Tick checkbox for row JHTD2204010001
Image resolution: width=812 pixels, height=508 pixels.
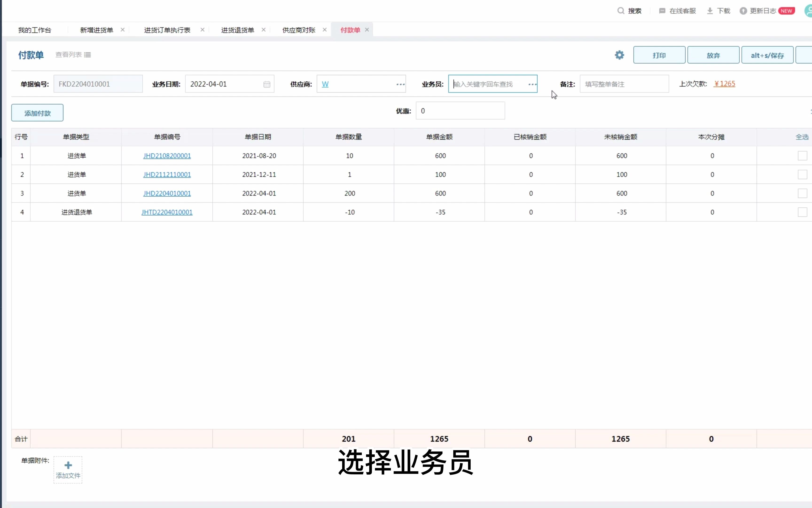[x=802, y=212]
